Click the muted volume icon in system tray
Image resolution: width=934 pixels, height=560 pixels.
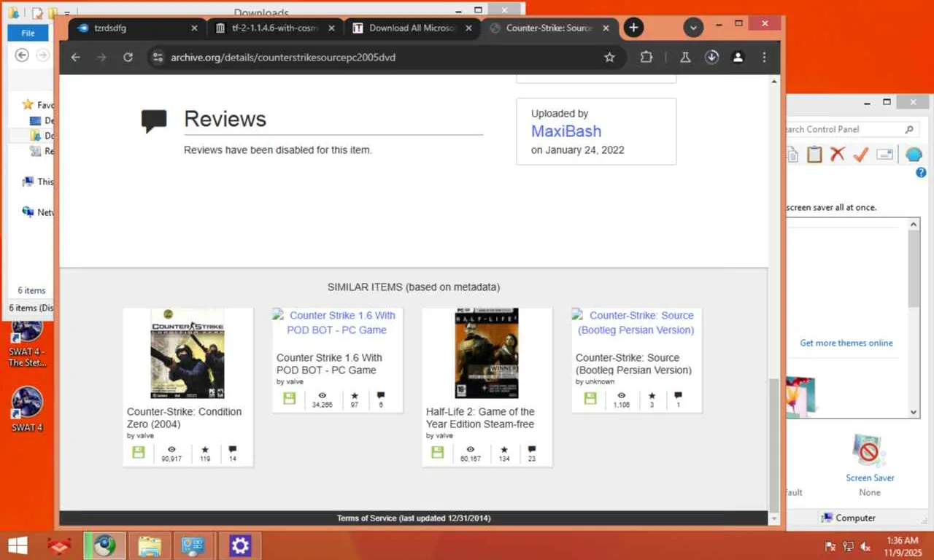pyautogui.click(x=865, y=546)
